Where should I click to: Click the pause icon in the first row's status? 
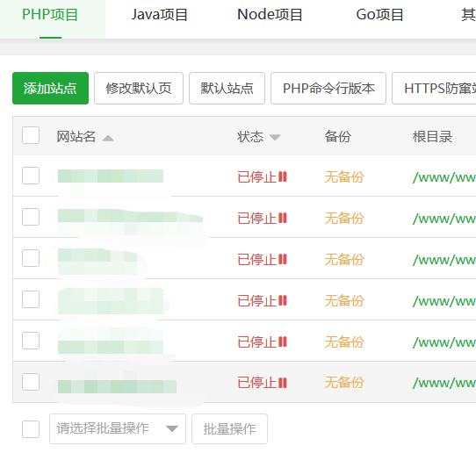point(283,176)
